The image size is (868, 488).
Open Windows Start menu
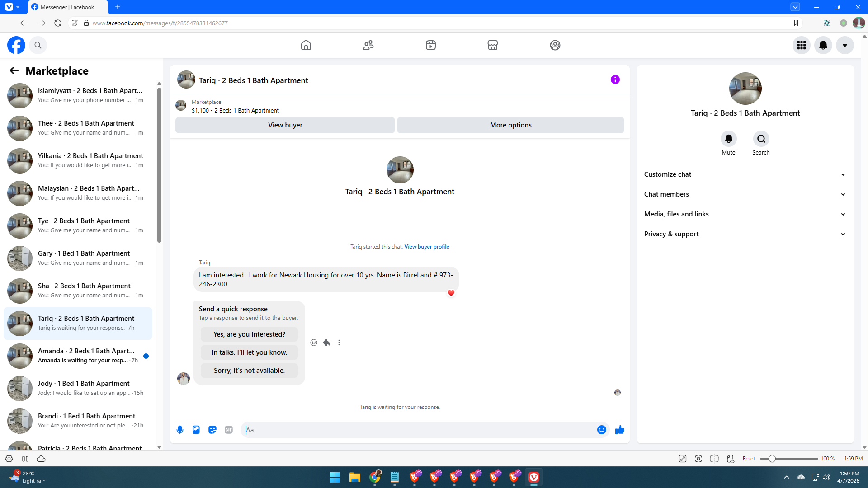335,477
